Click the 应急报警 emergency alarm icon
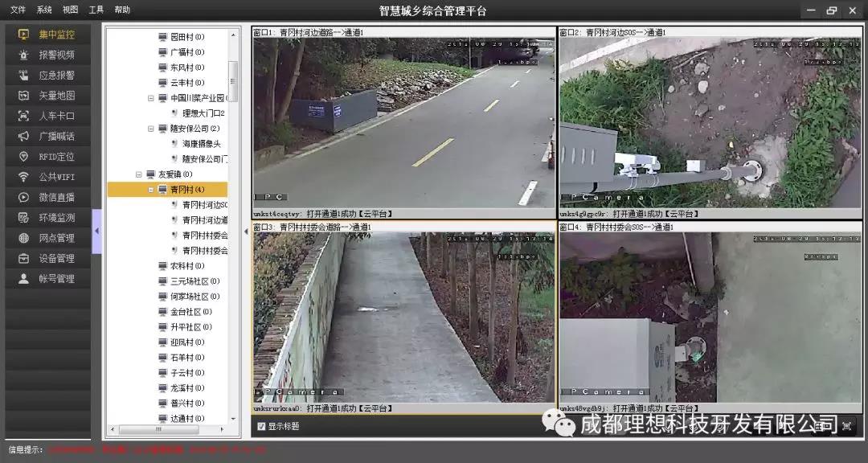 [x=23, y=76]
